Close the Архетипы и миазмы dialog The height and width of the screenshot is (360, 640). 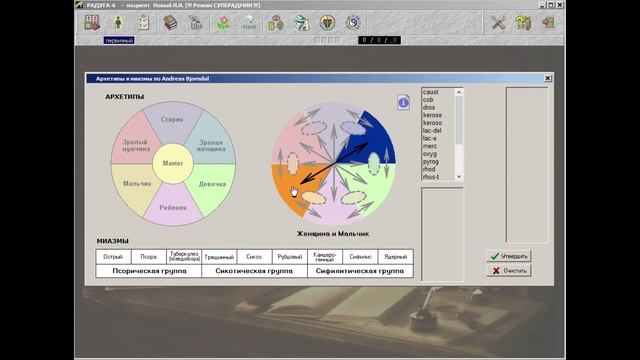pyautogui.click(x=548, y=78)
